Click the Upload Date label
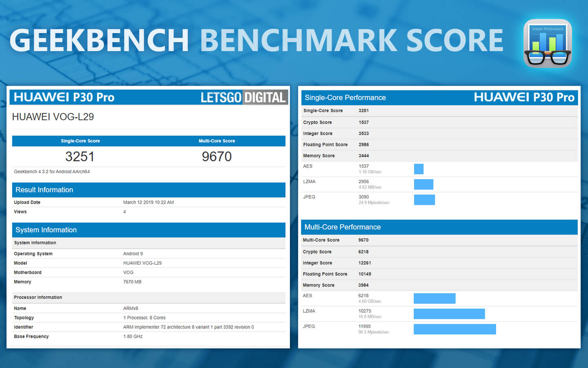The width and height of the screenshot is (588, 368). click(x=27, y=202)
